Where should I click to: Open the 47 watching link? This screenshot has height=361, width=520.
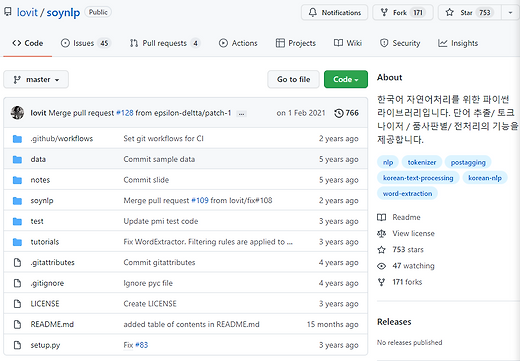point(413,266)
